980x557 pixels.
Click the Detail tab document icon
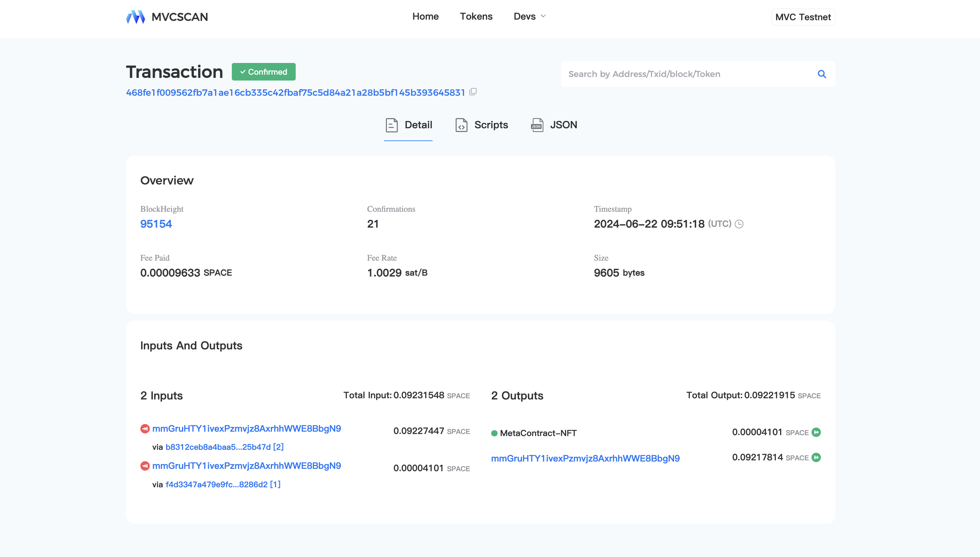click(x=392, y=124)
